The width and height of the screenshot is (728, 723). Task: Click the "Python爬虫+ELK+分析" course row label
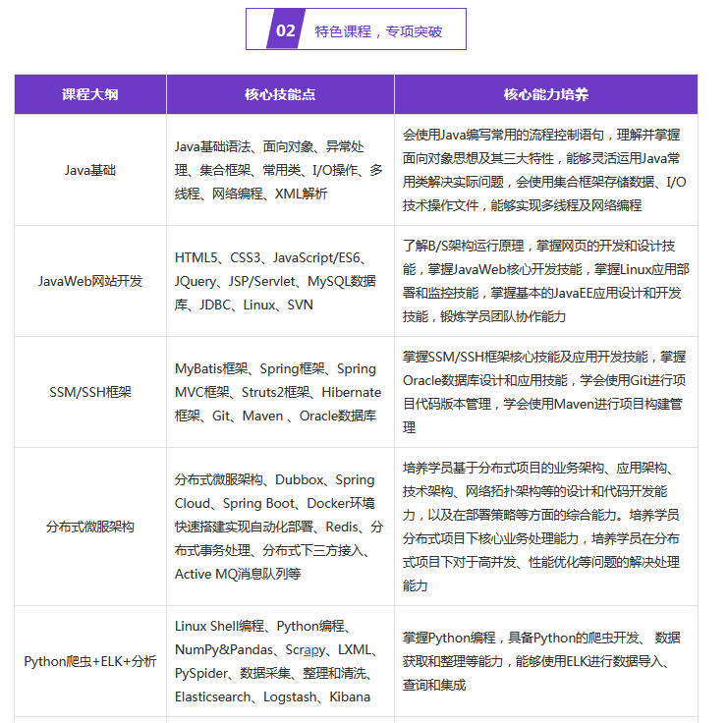coord(90,661)
